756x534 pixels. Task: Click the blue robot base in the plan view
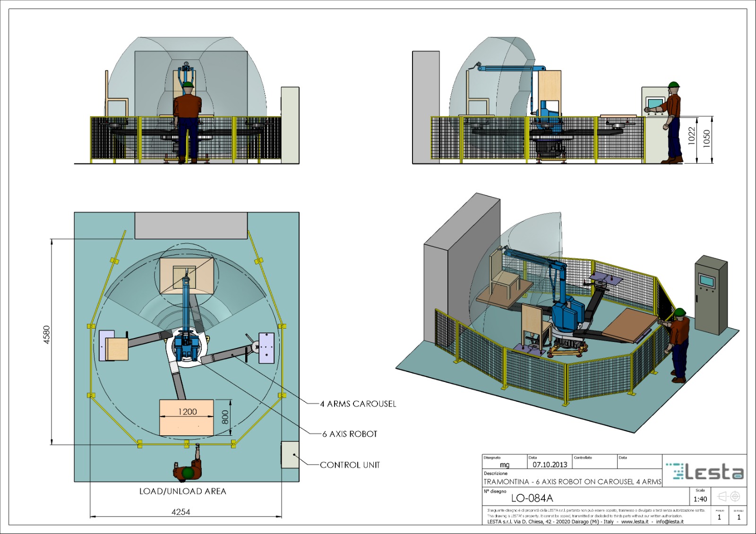[x=186, y=347]
